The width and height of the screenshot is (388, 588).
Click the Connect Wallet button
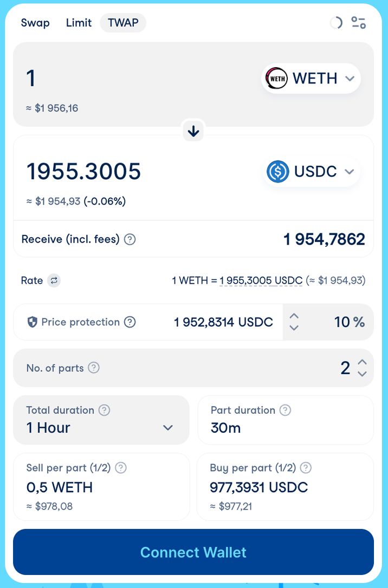pyautogui.click(x=193, y=552)
